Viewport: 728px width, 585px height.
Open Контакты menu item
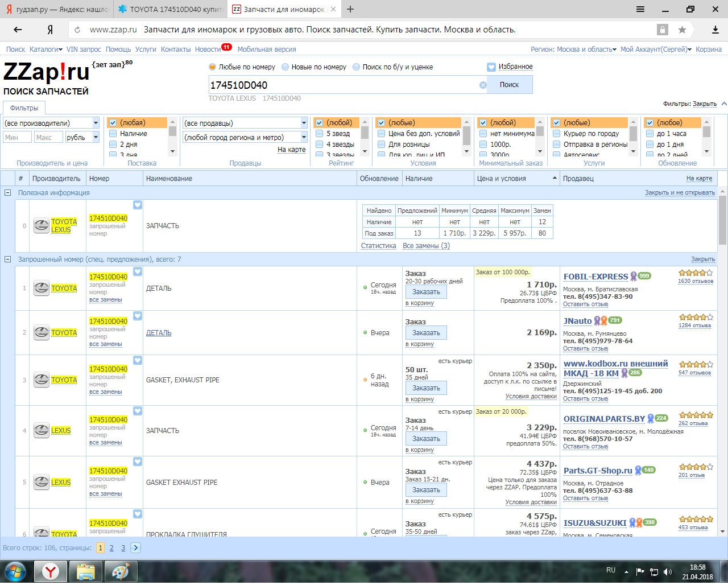[x=176, y=50]
